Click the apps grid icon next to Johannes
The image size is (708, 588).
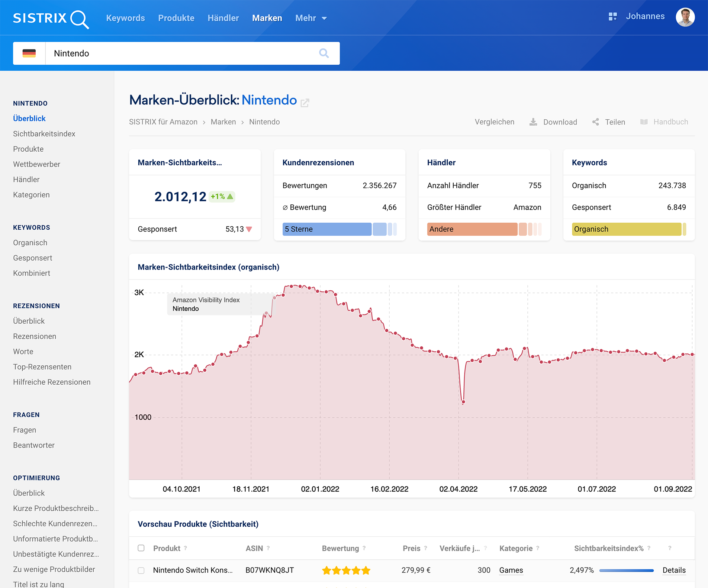click(x=612, y=17)
